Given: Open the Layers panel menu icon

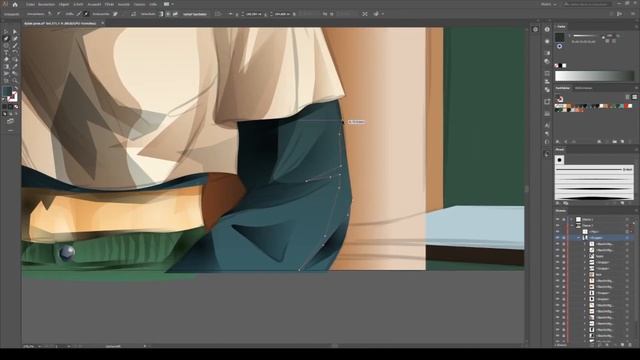Looking at the screenshot, I should (x=636, y=211).
